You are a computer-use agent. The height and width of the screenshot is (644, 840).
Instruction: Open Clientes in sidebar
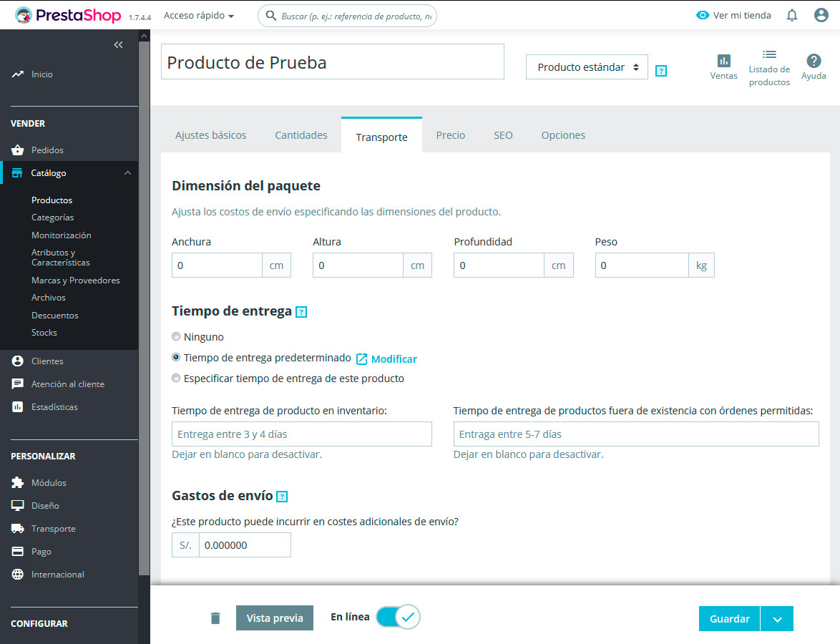coord(47,361)
